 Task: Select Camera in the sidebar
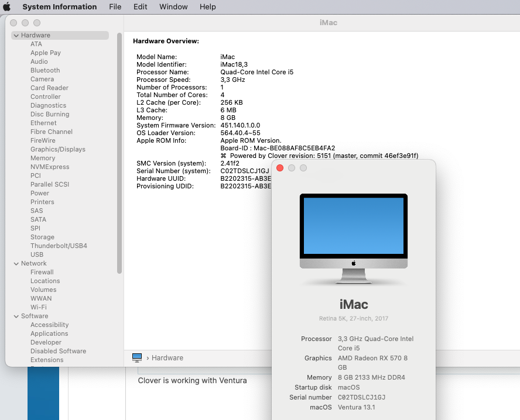42,79
